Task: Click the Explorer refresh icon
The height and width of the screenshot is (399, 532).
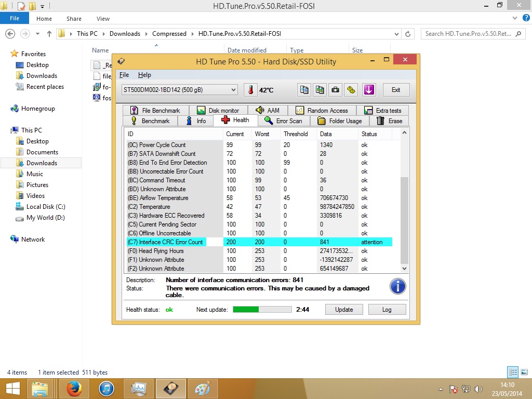Action: (x=408, y=34)
